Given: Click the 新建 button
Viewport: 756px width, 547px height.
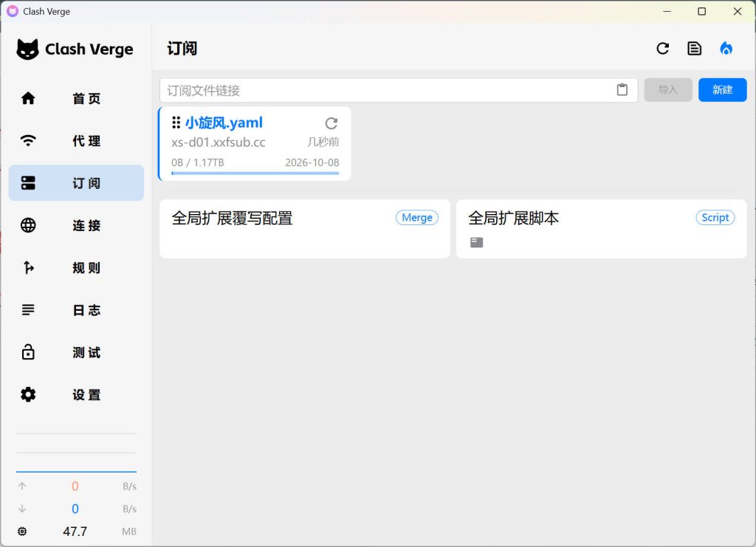Looking at the screenshot, I should pos(722,90).
